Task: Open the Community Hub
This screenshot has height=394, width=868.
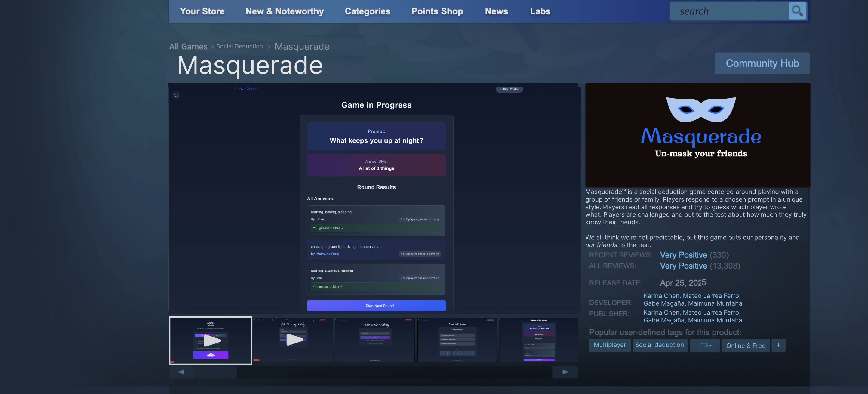Action: (x=762, y=63)
